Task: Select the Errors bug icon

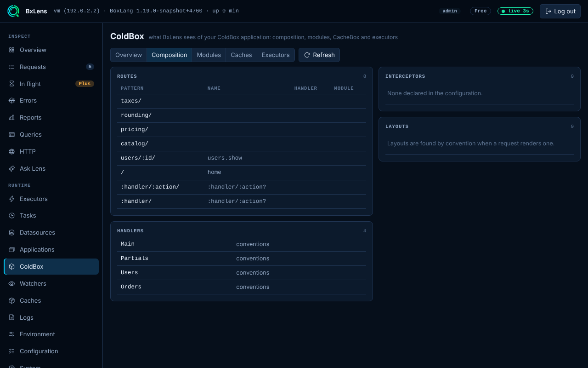Action: click(11, 100)
